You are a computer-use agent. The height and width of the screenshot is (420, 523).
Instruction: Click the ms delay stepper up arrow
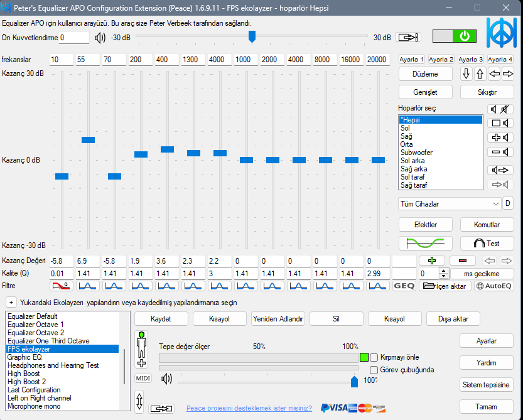pos(443,271)
